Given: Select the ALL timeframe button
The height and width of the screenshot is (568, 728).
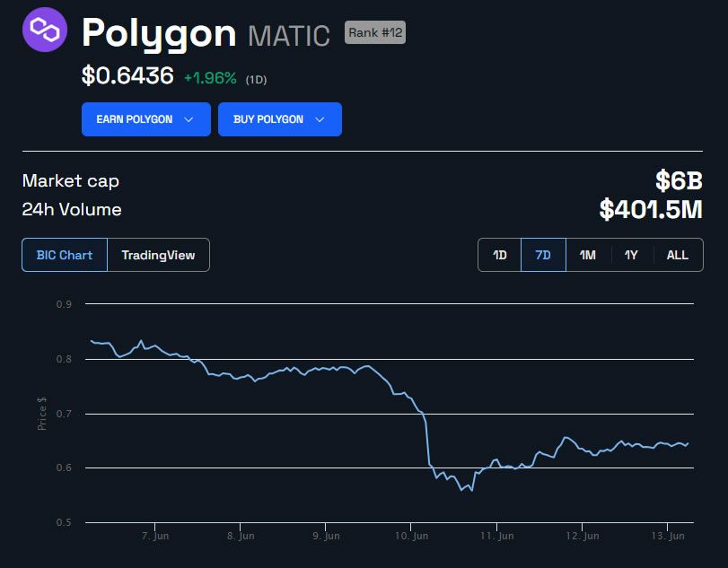Looking at the screenshot, I should (x=678, y=255).
